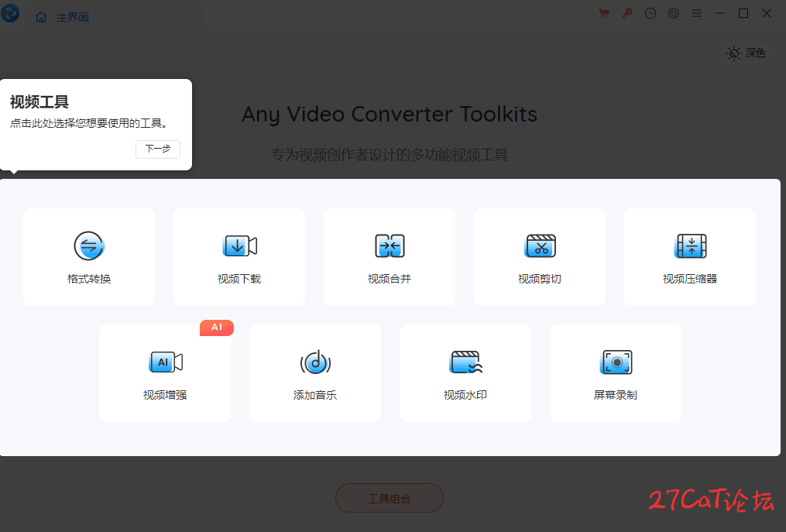Click the 下一步 next button in tooltip
This screenshot has height=532, width=786.
point(158,149)
